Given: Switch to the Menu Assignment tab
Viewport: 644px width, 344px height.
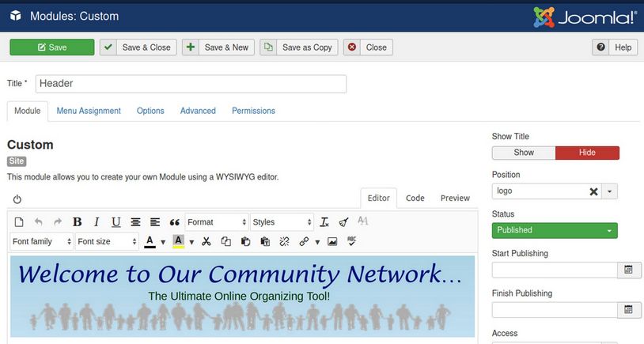Looking at the screenshot, I should [89, 111].
